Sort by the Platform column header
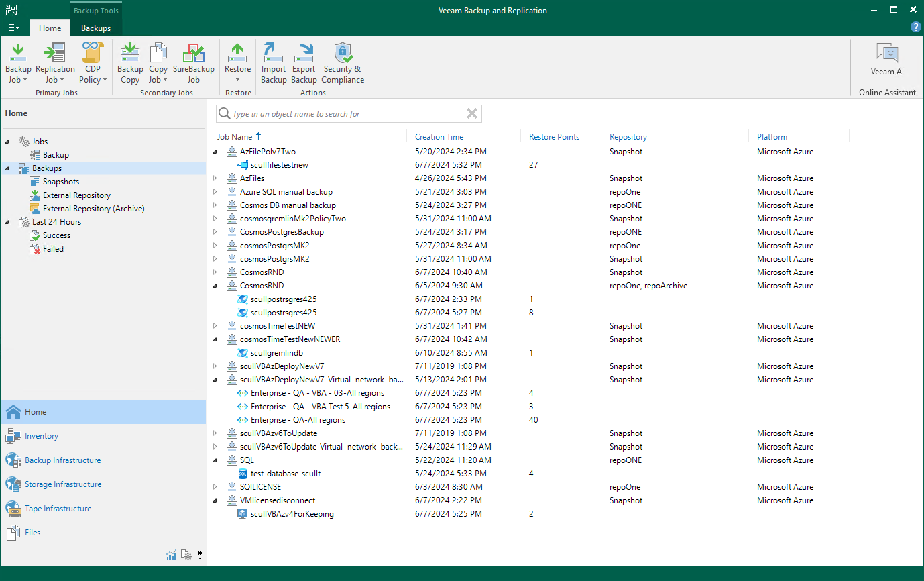 [x=772, y=137]
